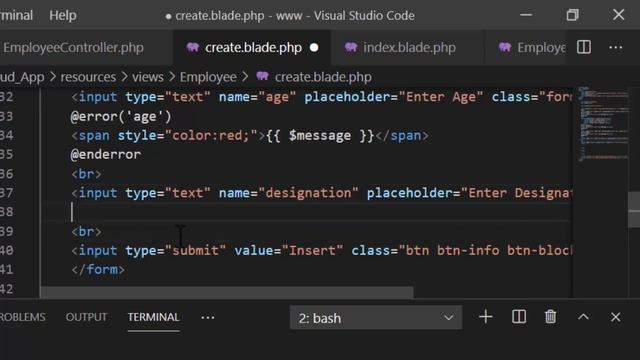Viewport: 640px width, 360px height.
Task: Close the Visual Studio Code window
Action: tap(618, 15)
